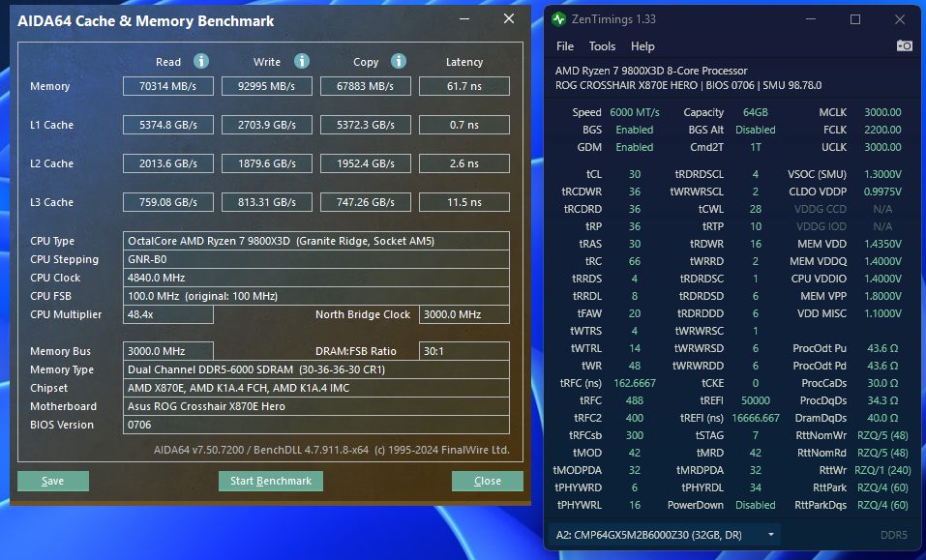Click the Cmd2T value 1T
Image resolution: width=926 pixels, height=560 pixels.
click(x=756, y=147)
